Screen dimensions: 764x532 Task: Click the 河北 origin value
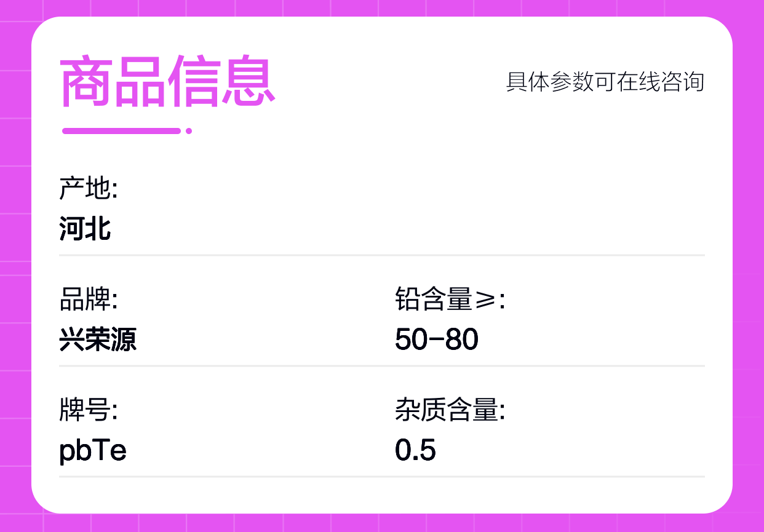[85, 229]
